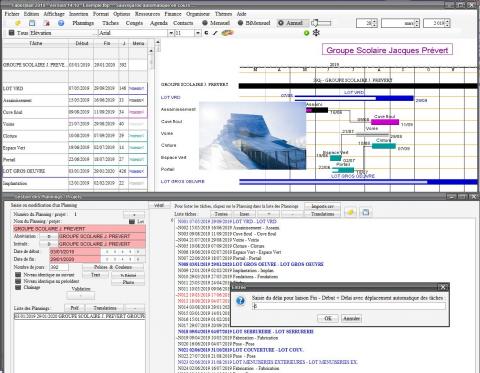Viewport: 480px width, 373px height.
Task: Click diskette save icon in lower planning window
Action: pyautogui.click(x=366, y=212)
